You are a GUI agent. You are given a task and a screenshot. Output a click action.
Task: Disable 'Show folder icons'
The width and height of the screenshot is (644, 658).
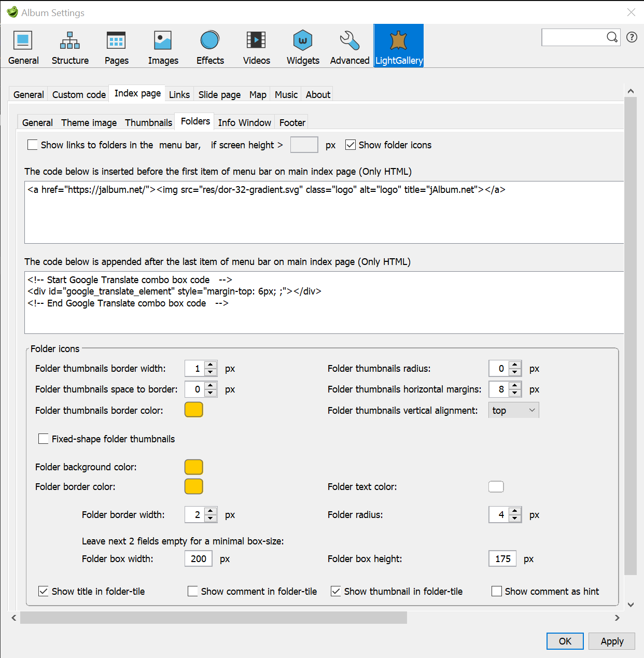tap(351, 145)
